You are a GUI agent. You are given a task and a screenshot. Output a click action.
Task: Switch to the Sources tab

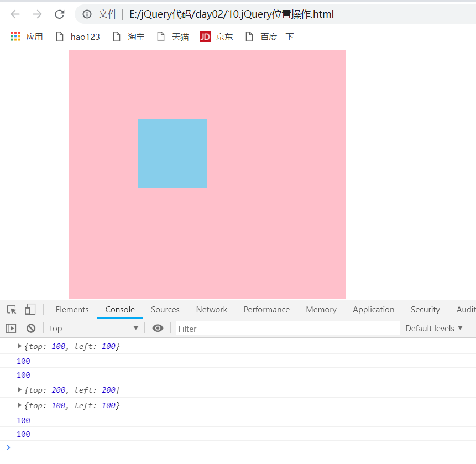tap(165, 310)
